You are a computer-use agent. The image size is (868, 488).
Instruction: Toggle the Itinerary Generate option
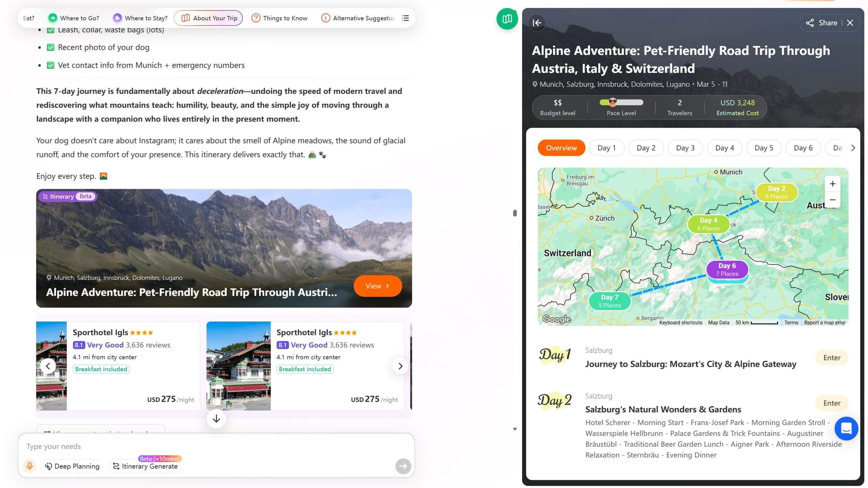(x=145, y=466)
